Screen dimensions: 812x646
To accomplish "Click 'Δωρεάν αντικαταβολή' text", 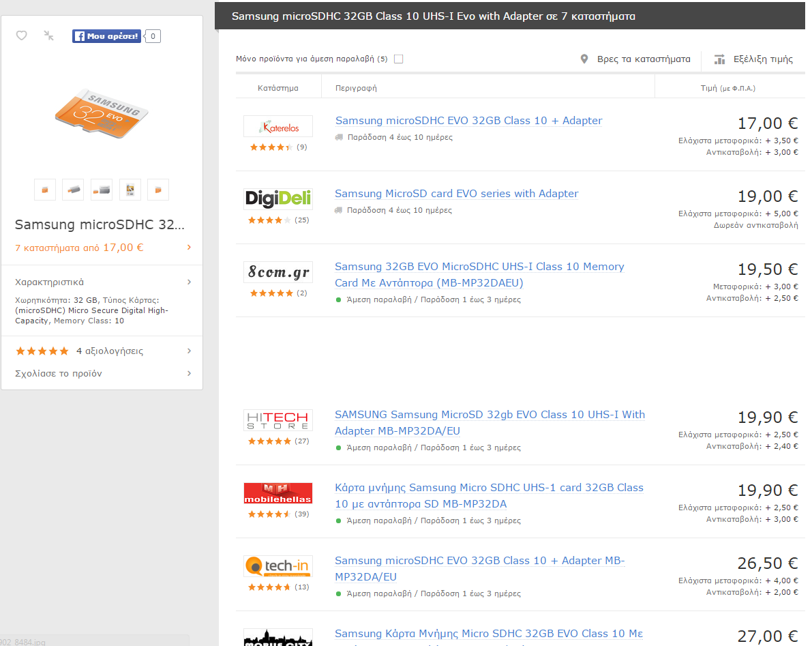I will click(755, 225).
